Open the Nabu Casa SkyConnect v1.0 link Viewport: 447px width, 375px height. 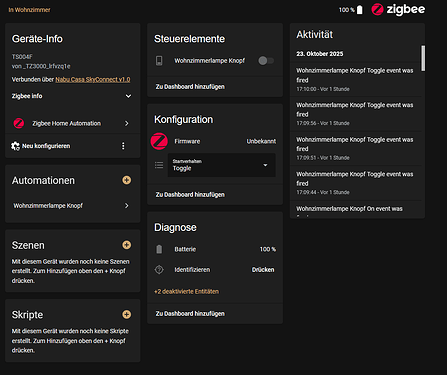point(93,80)
